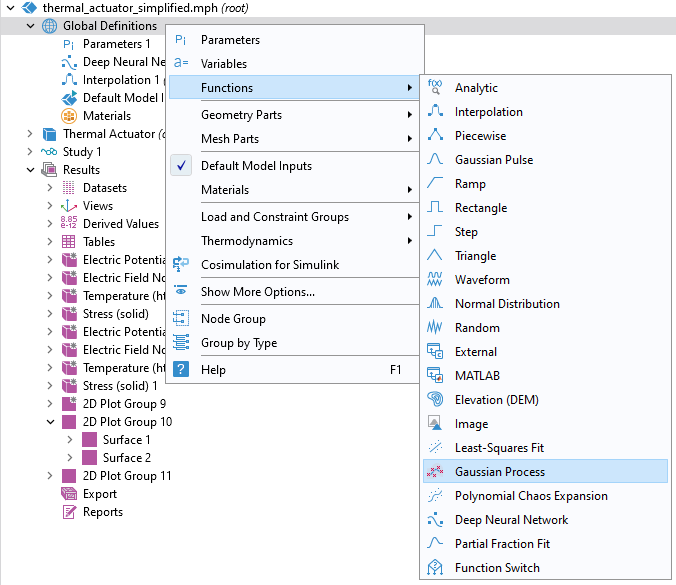
Task: Click the Normal Distribution icon
Action: tap(435, 303)
